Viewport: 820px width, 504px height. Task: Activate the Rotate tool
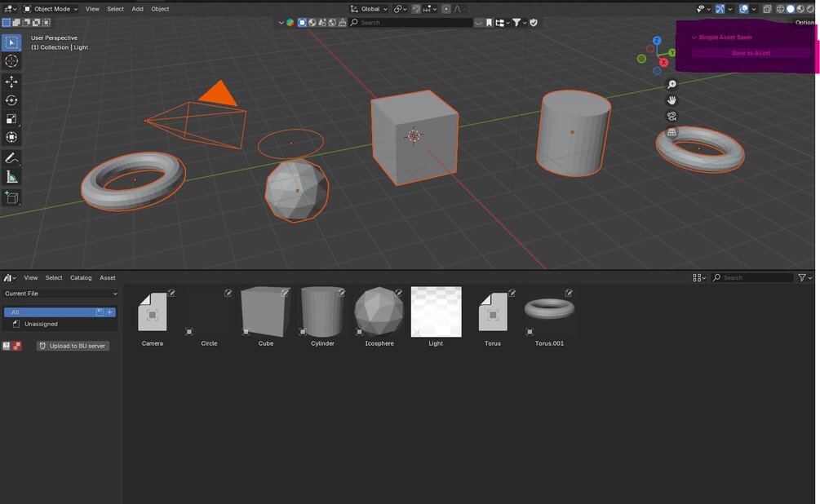click(11, 100)
